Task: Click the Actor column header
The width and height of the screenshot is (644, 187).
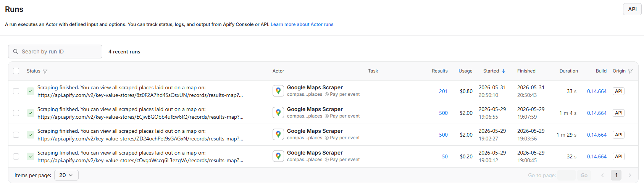Action: (278, 71)
